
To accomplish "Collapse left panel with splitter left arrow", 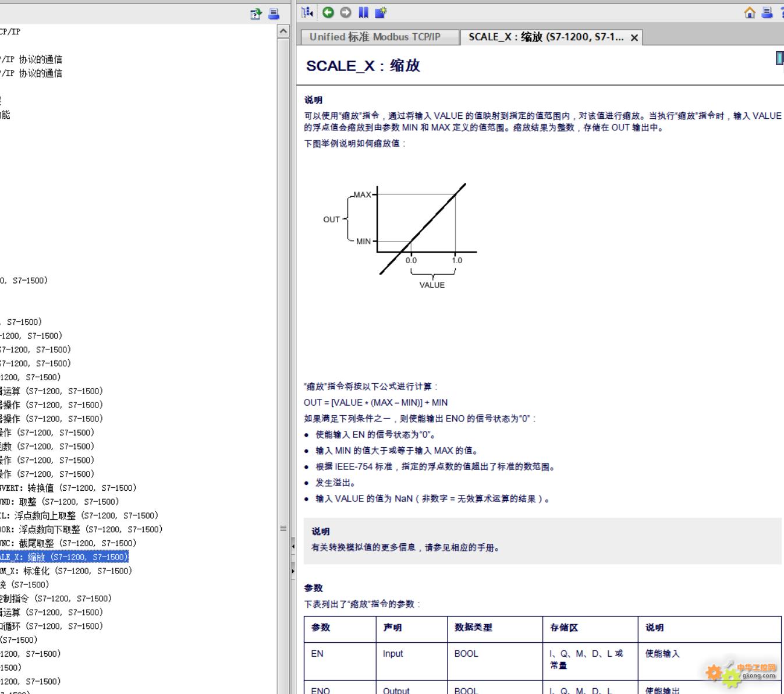I will pos(293,546).
